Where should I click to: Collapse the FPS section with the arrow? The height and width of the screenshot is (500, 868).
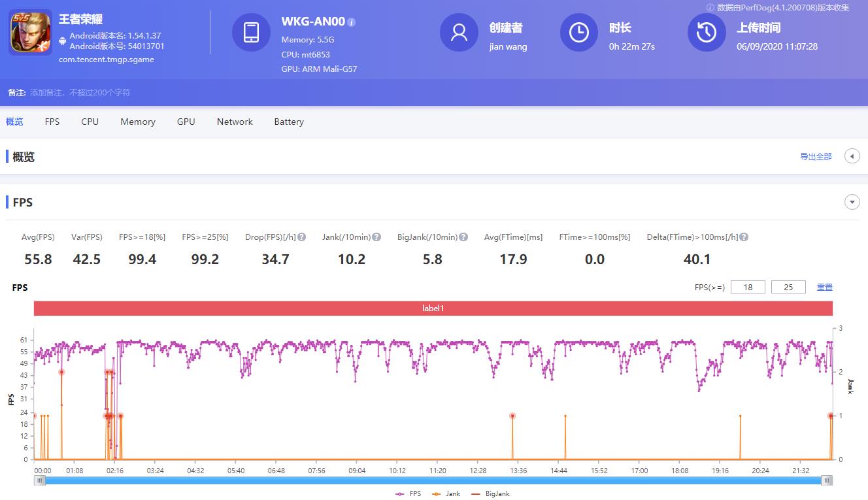point(852,202)
